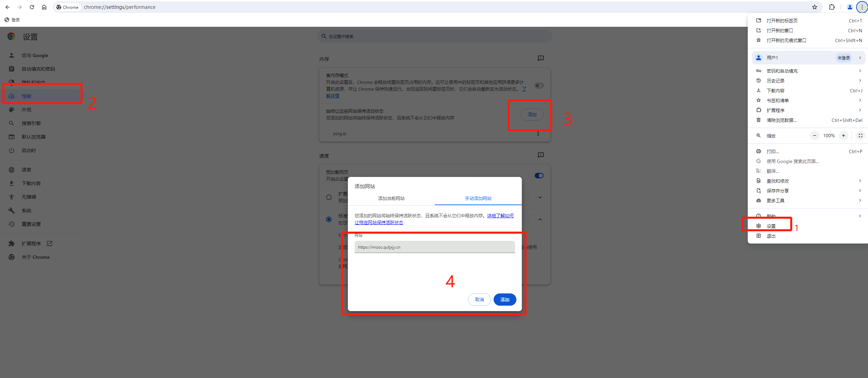The image size is (868, 378).
Task: Switch to the 添加当前网站 tab
Action: click(x=391, y=198)
